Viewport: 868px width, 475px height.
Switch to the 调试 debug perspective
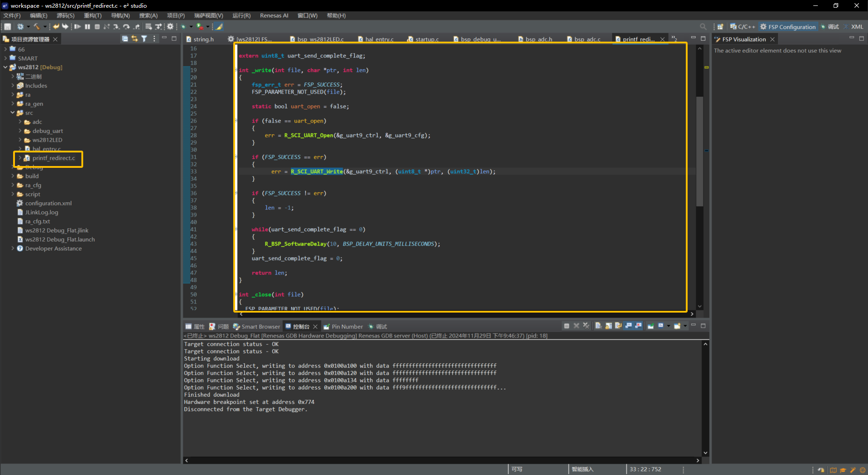(830, 27)
